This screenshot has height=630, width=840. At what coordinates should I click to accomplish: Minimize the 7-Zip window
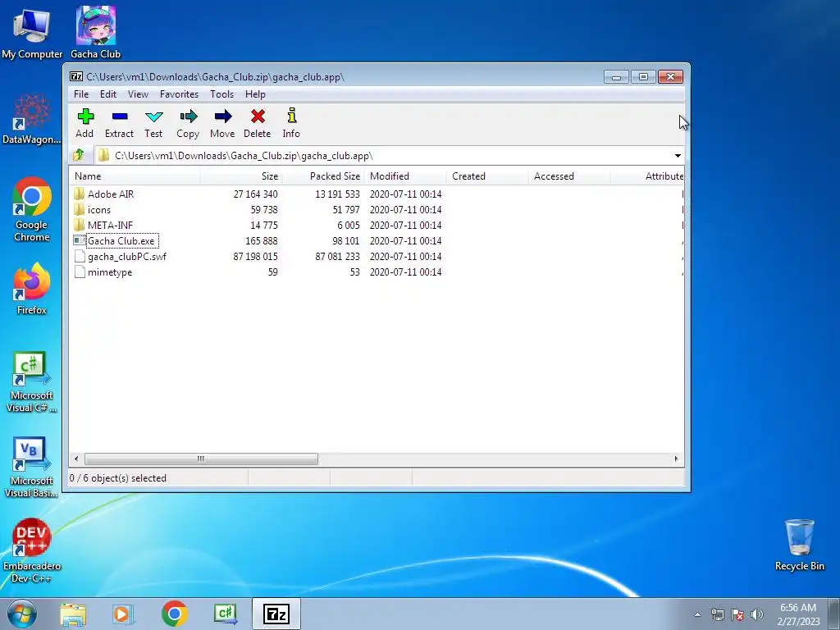click(616, 77)
